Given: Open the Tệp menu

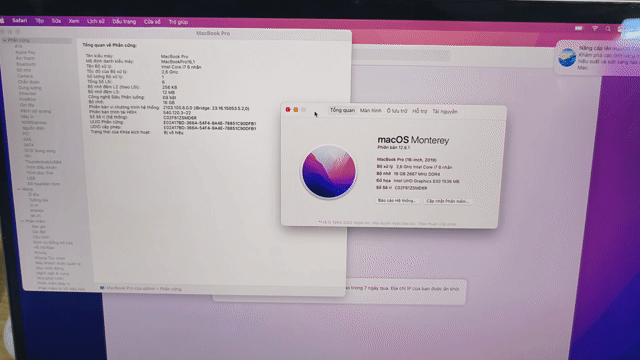Looking at the screenshot, I should tap(39, 21).
